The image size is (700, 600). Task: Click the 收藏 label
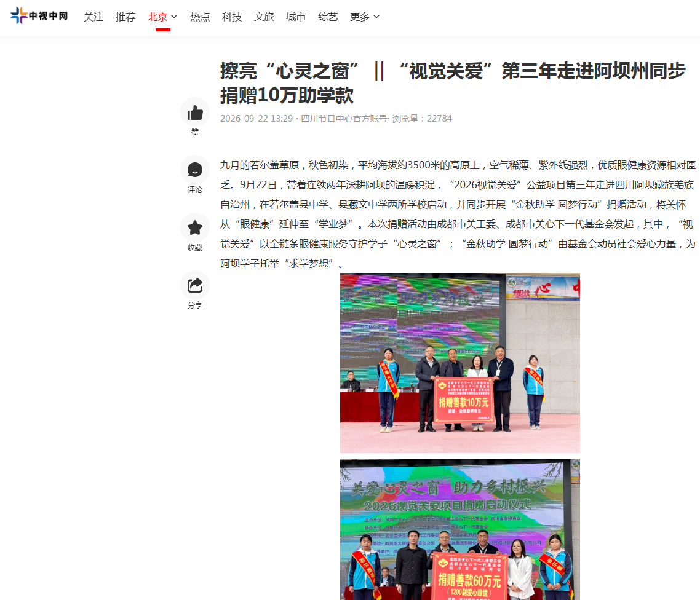pyautogui.click(x=195, y=248)
